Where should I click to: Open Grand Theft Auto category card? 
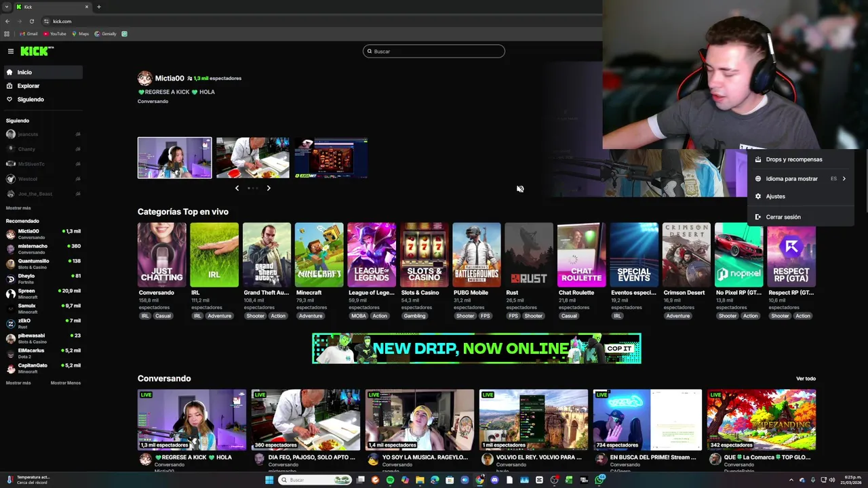(x=267, y=255)
